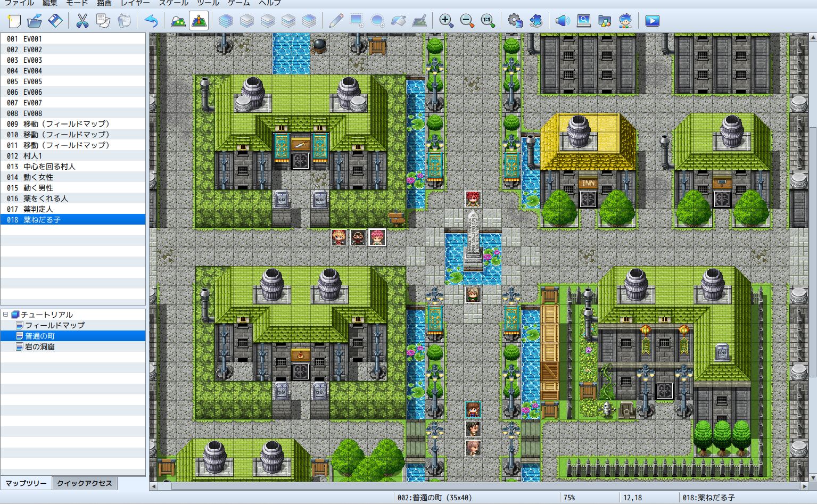Open the ヘルプ menu

pos(270,3)
